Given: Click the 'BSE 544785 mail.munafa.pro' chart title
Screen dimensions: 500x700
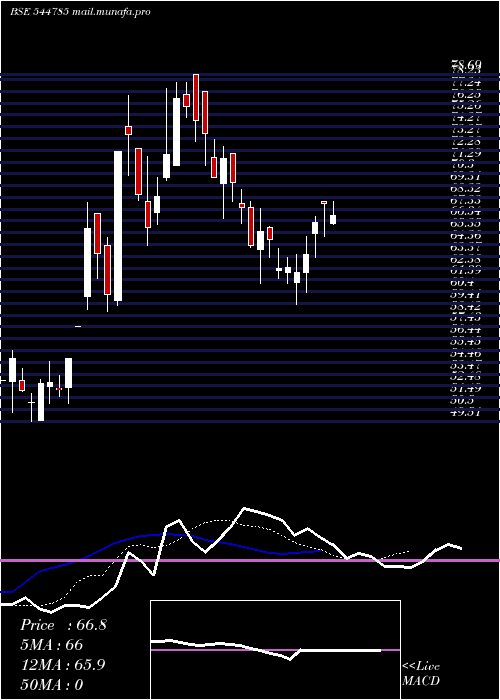Looking at the screenshot, I should coord(80,12).
